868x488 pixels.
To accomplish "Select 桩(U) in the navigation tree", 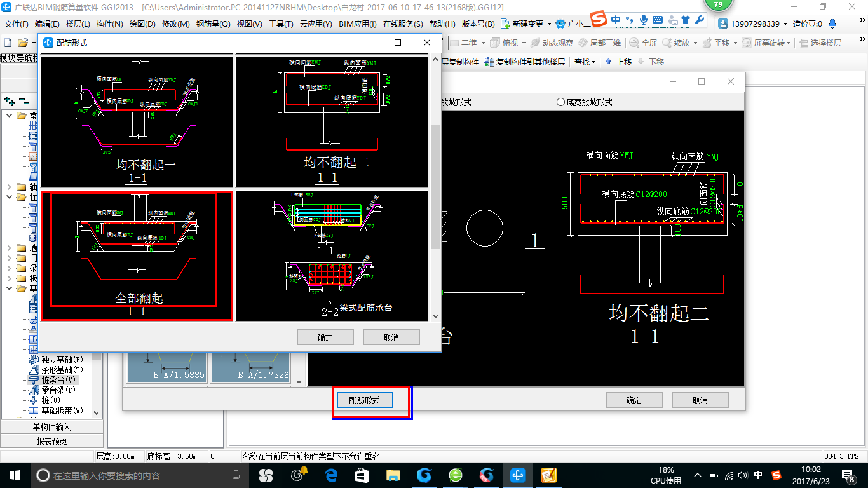I will pyautogui.click(x=51, y=400).
